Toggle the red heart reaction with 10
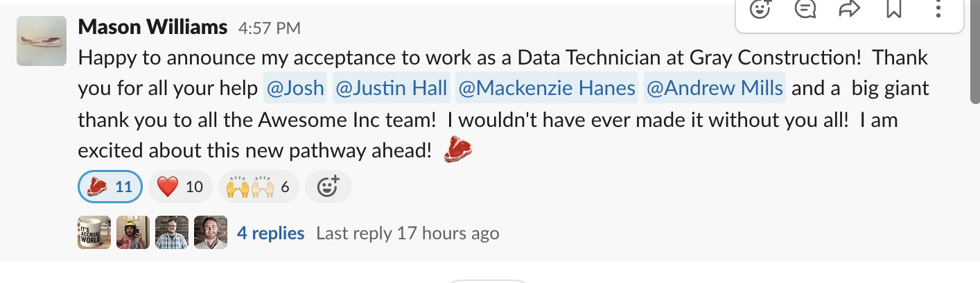980x283 pixels. 180,187
